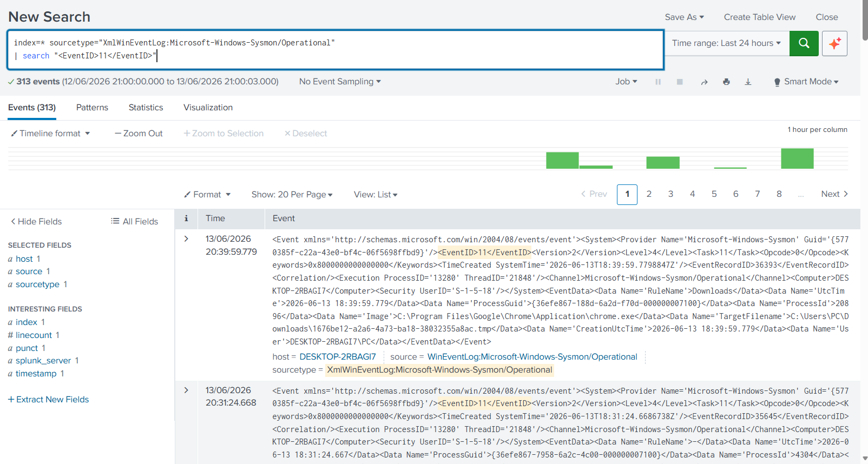Go to results page 2
The height and width of the screenshot is (464, 868).
click(649, 194)
